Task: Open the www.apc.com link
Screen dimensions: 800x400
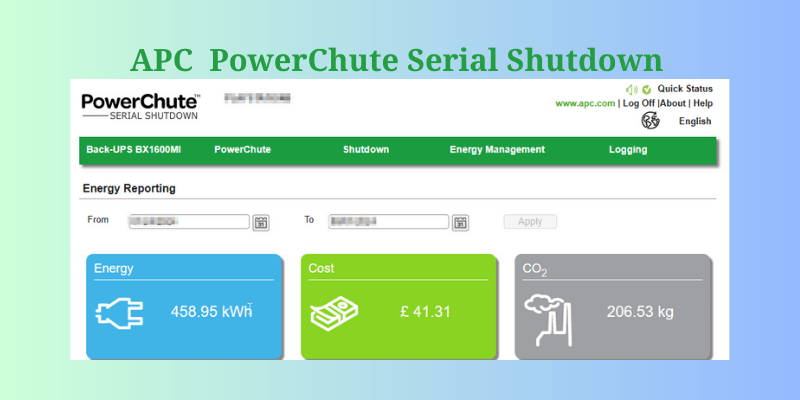Action: click(x=585, y=104)
